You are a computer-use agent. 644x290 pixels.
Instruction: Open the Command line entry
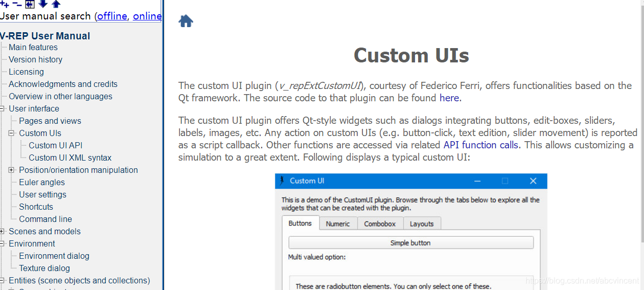tap(45, 219)
